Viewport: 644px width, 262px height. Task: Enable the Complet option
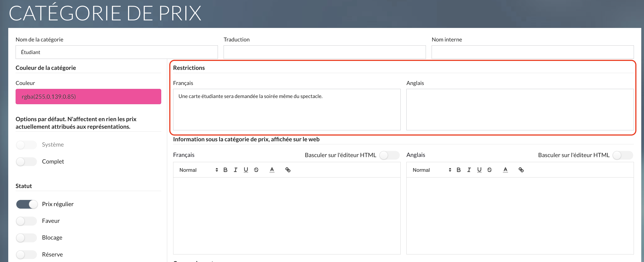click(27, 162)
